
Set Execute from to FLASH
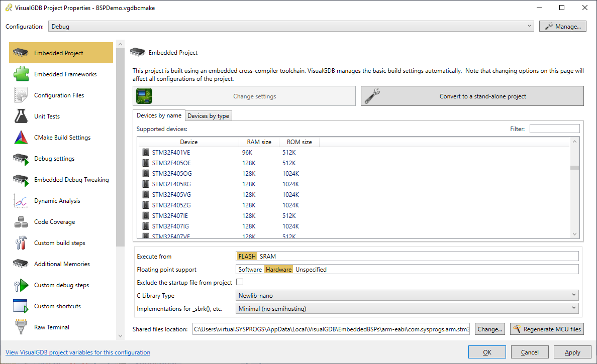247,257
